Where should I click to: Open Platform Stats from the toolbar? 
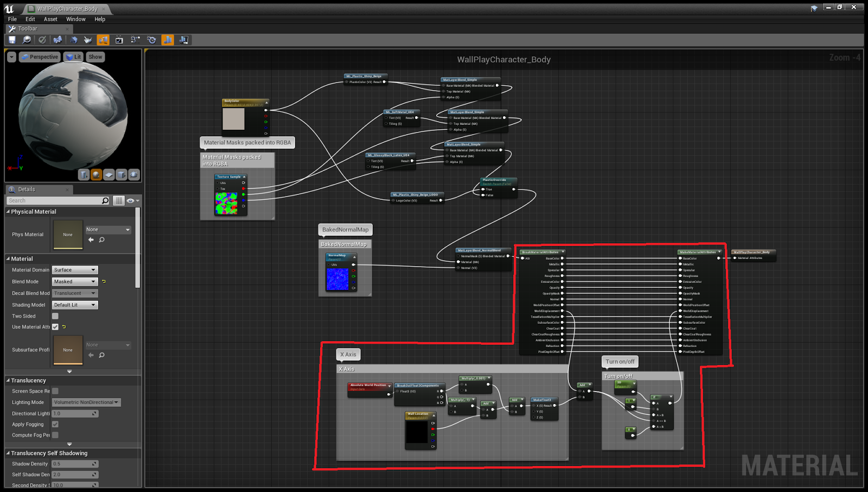(184, 40)
